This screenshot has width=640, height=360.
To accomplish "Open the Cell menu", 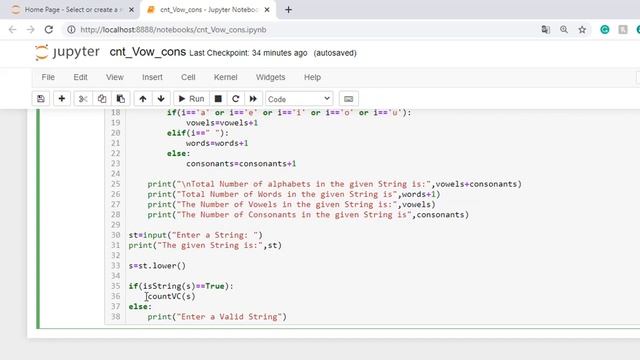I will tap(188, 77).
